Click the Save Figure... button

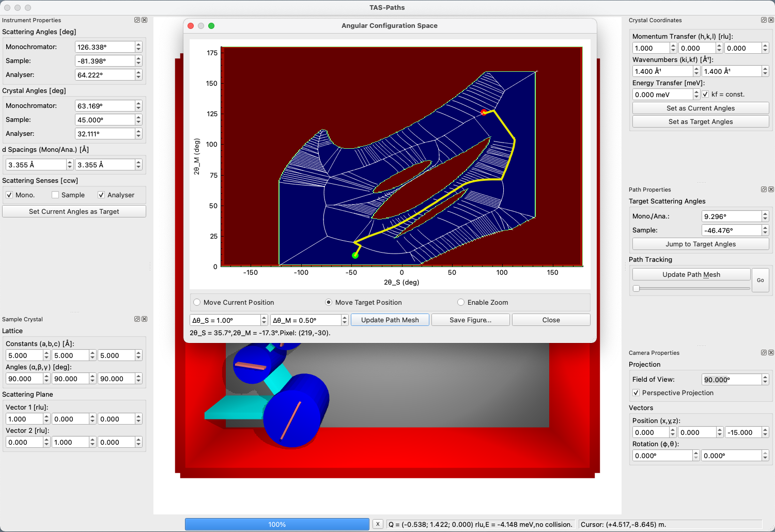click(470, 320)
